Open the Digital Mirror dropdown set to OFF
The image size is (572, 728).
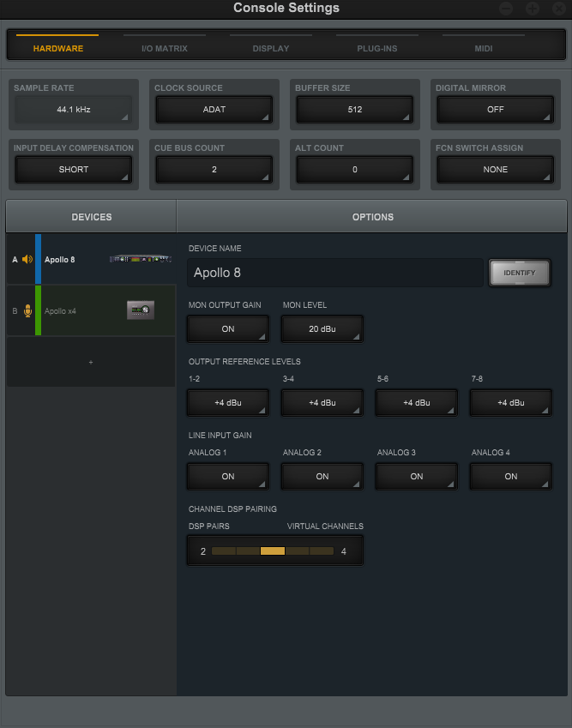(x=496, y=110)
